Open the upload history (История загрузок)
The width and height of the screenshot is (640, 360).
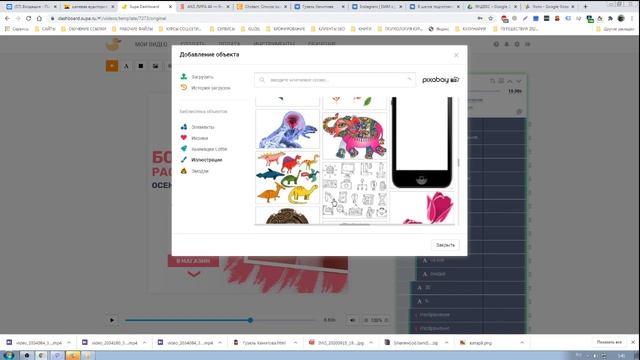(210, 88)
